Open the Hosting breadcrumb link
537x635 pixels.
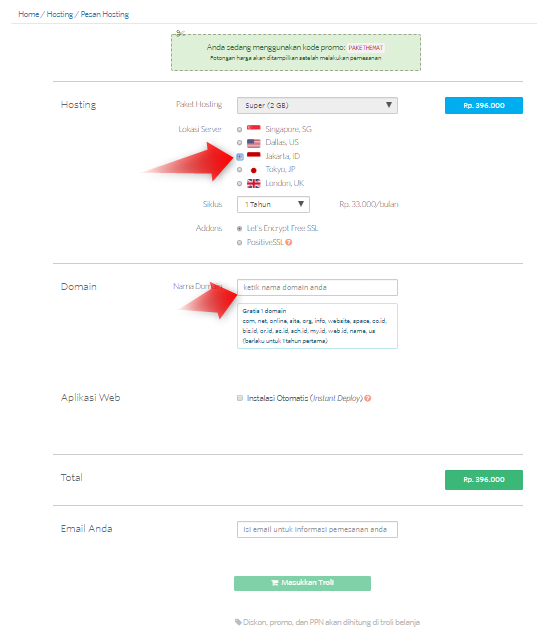pos(60,14)
